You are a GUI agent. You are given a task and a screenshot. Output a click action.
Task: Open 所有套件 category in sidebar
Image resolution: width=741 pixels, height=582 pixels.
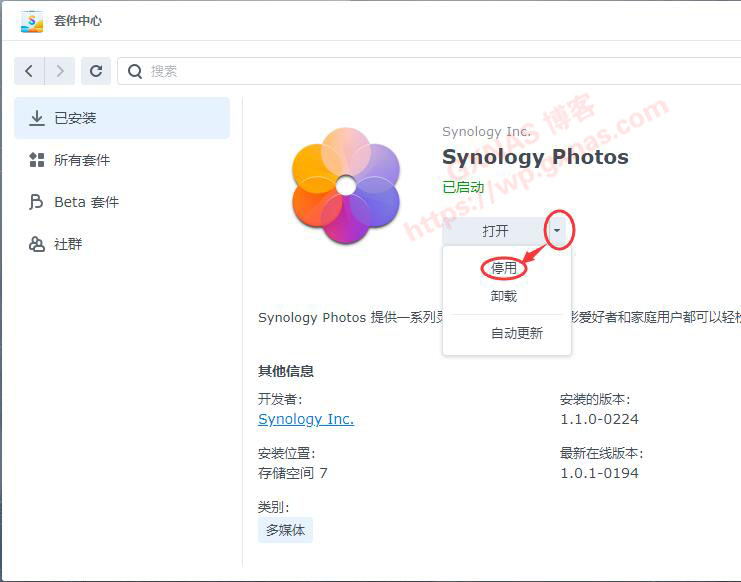coord(82,160)
